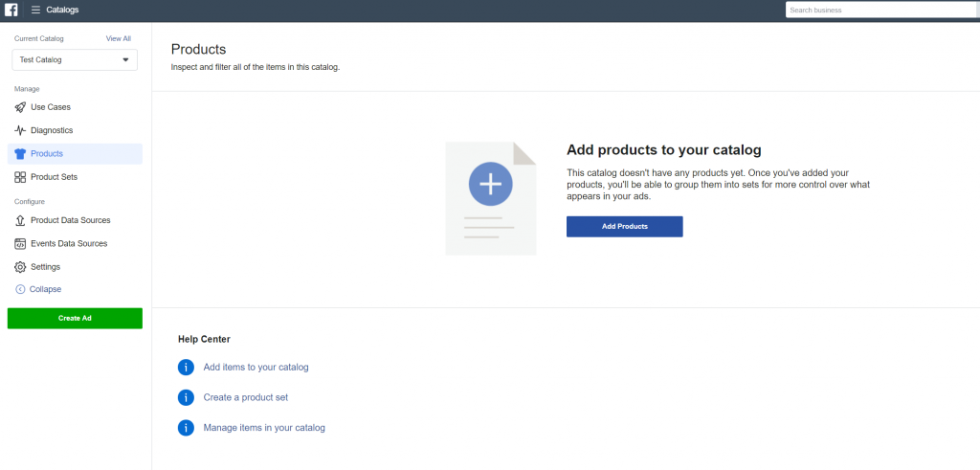Click the green Create Ad button
The height and width of the screenshot is (470, 980).
tap(75, 318)
